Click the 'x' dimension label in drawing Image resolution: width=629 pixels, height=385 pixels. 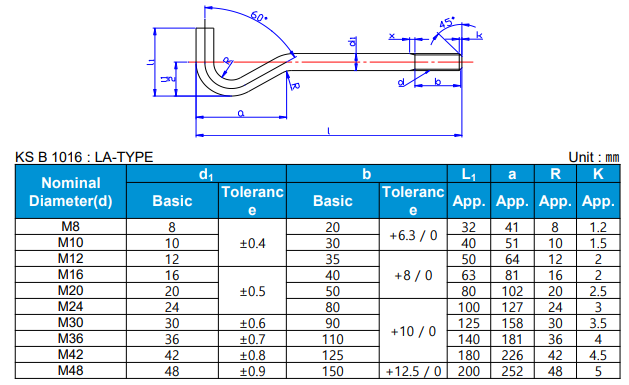coord(392,36)
